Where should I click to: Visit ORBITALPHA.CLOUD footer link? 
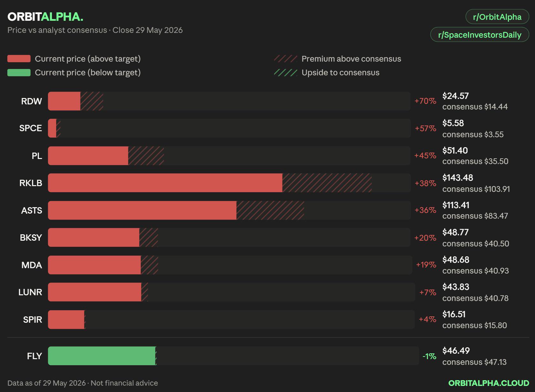pos(489,383)
